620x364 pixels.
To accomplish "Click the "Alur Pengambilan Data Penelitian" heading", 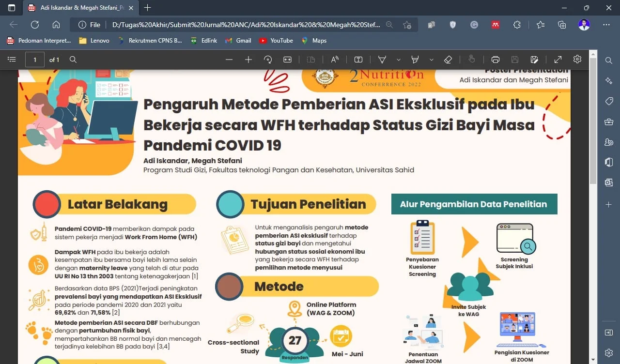I will (473, 204).
